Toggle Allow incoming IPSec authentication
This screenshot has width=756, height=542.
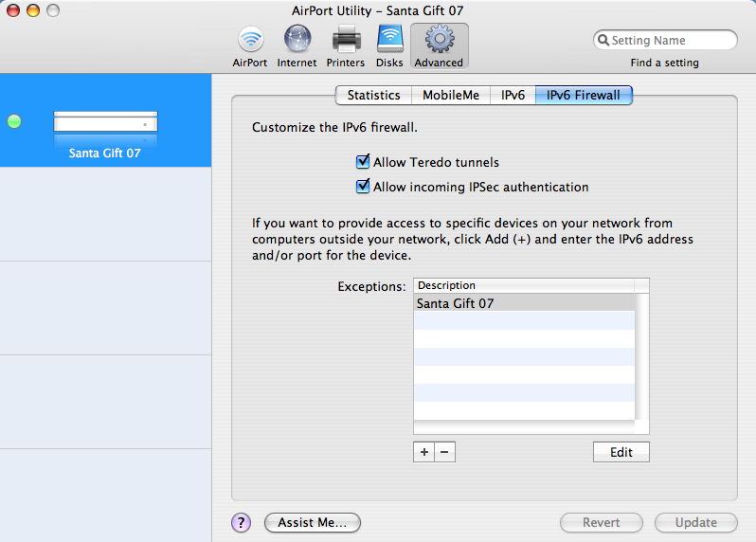pyautogui.click(x=363, y=187)
